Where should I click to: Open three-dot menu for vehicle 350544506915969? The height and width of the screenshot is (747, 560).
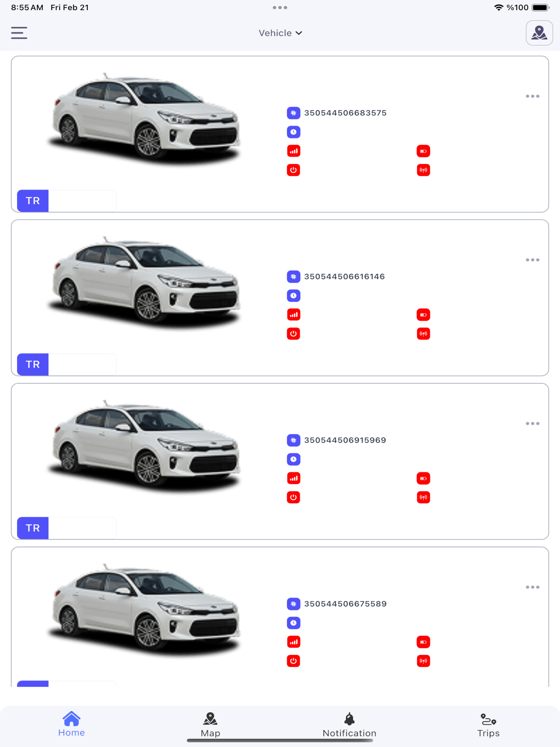click(x=532, y=423)
